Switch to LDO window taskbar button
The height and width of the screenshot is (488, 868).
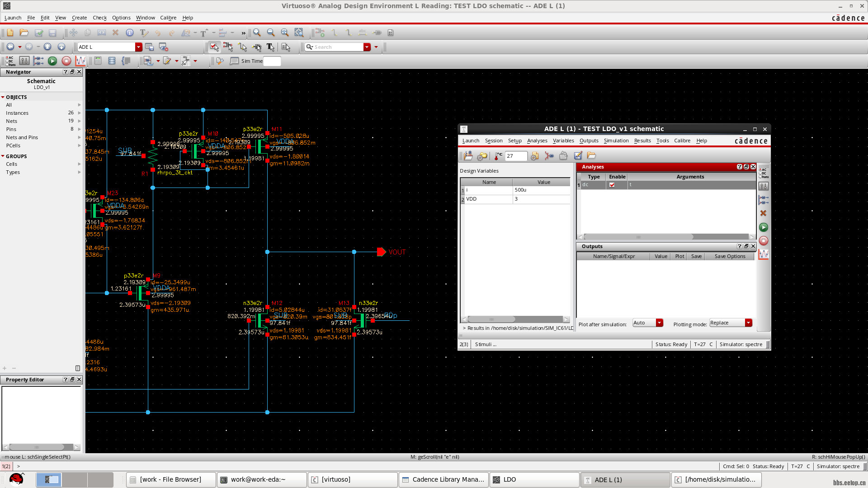[x=535, y=479]
